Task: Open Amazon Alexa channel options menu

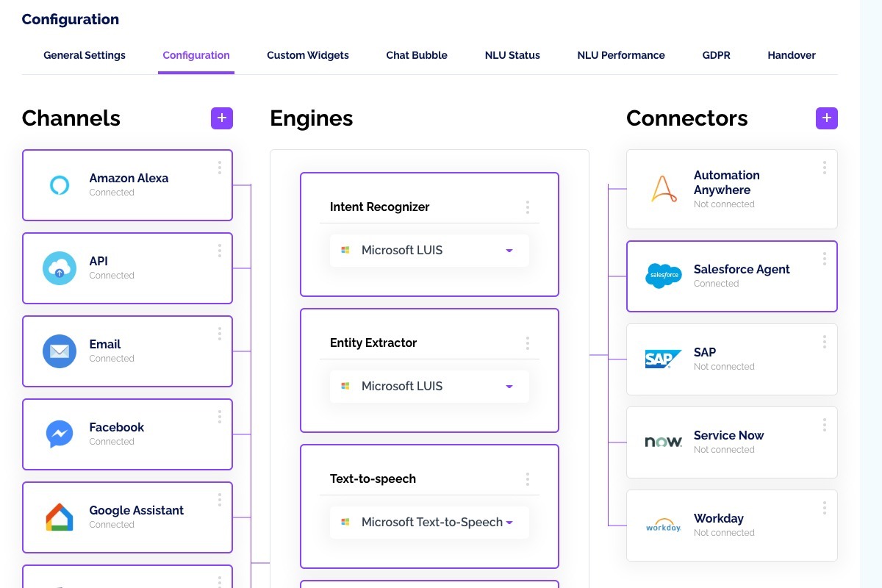Action: pyautogui.click(x=219, y=168)
